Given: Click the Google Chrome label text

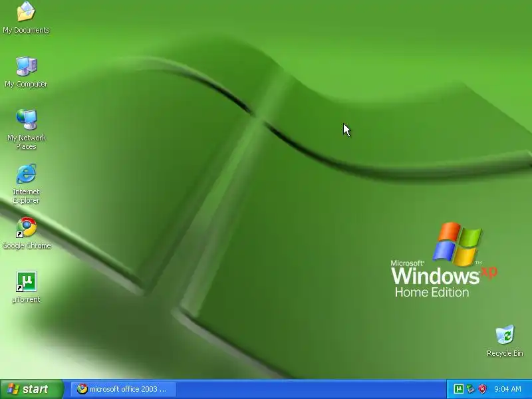Looking at the screenshot, I should click(x=27, y=245).
